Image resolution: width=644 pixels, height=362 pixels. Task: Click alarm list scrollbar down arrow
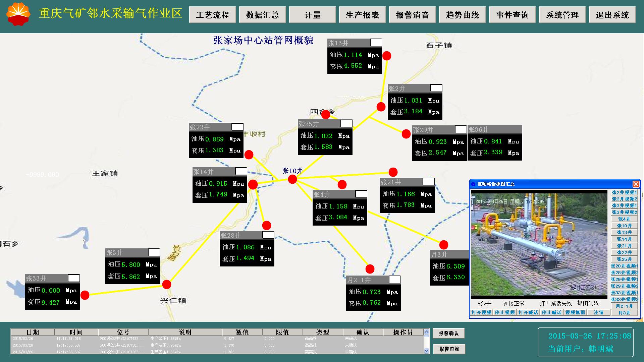coord(427,351)
